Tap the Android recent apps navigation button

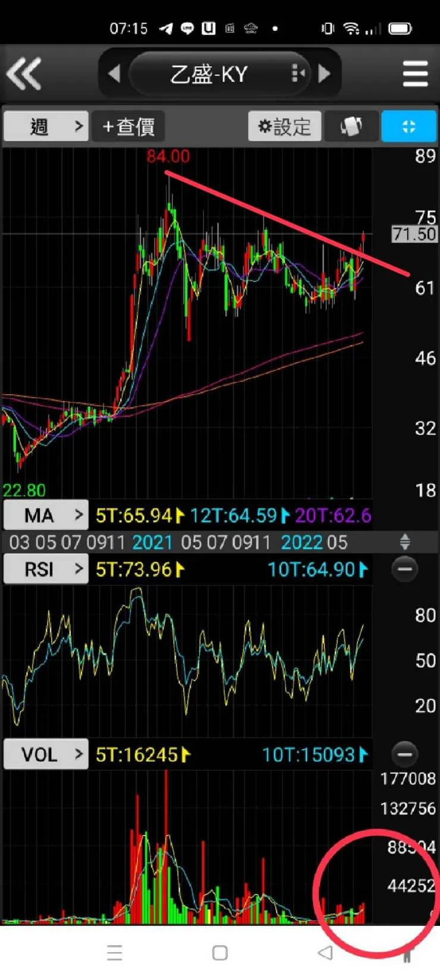(115, 953)
